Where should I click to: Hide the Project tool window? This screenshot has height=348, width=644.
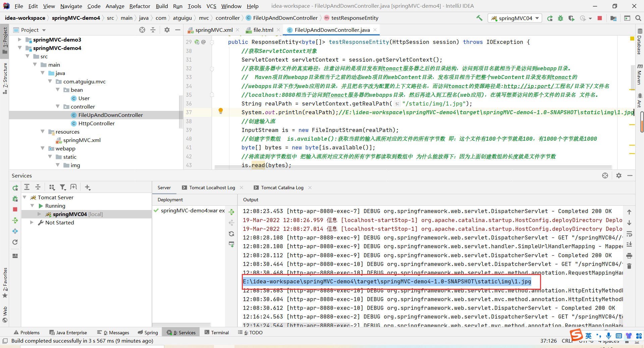[178, 30]
